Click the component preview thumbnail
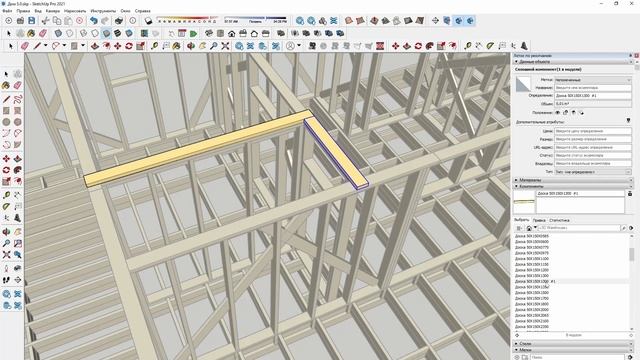The image size is (640, 360). [x=524, y=201]
